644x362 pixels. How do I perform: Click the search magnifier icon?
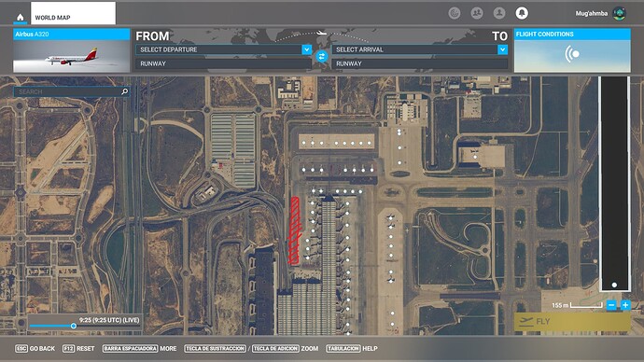(x=124, y=91)
